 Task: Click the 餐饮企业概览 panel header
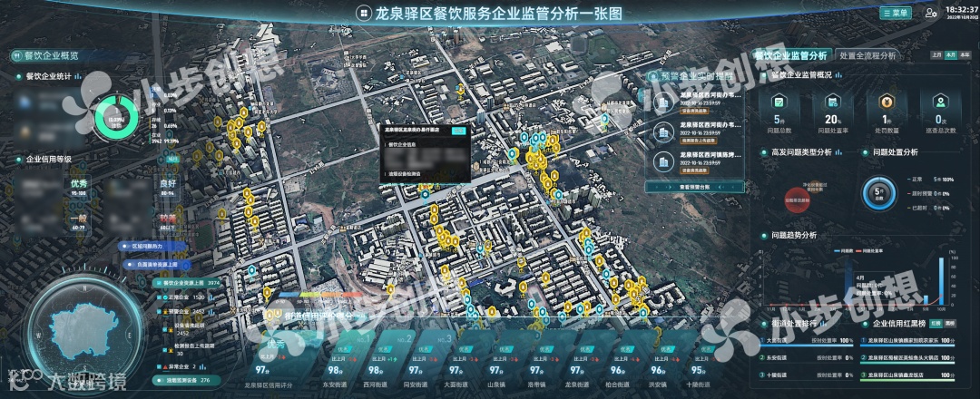[49, 55]
